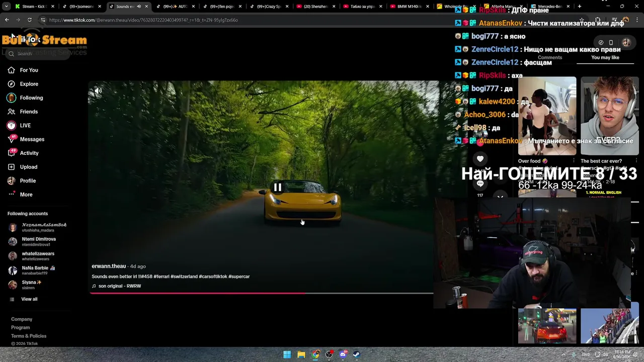
Task: Open a new browser tab
Action: click(580, 7)
